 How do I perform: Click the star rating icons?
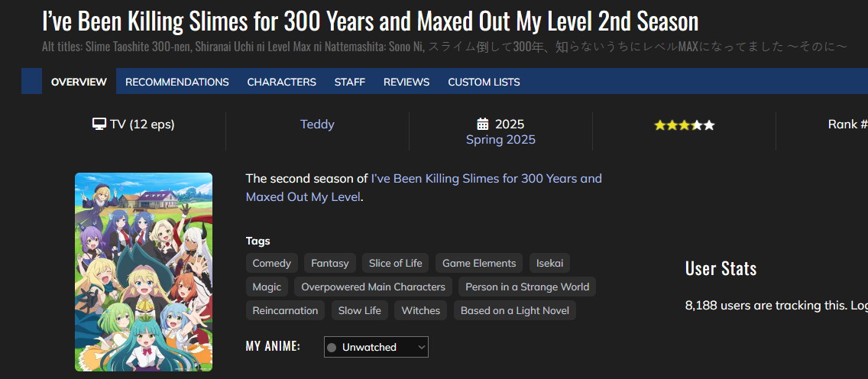[684, 125]
